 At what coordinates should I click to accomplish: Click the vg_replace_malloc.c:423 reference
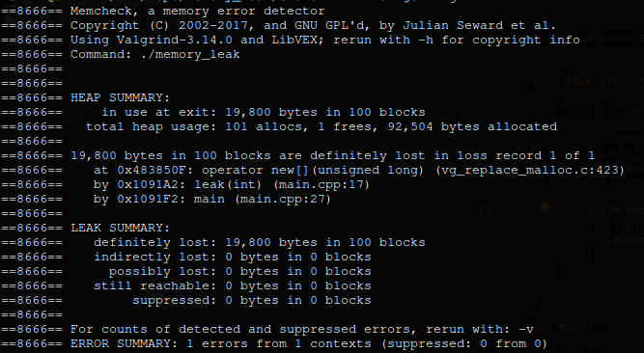click(530, 171)
